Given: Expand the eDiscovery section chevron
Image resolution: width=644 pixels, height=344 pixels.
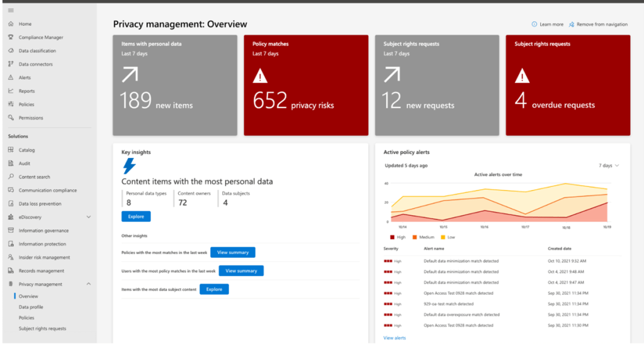Looking at the screenshot, I should (88, 217).
